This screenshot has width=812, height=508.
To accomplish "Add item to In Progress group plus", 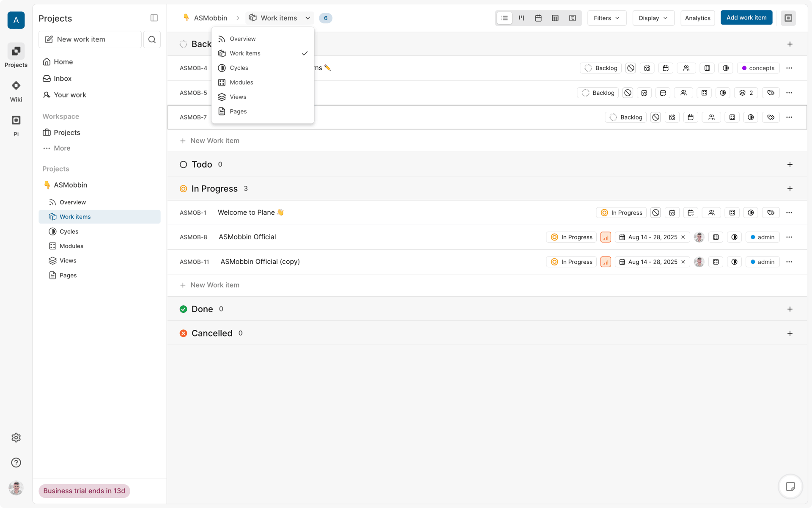I will [x=790, y=189].
